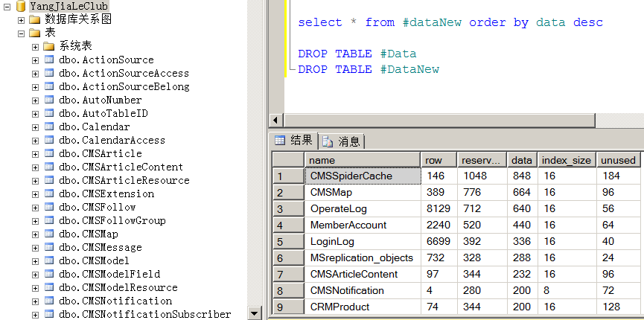
Task: Expand the dbo.CMSMap table node
Action: (35, 234)
